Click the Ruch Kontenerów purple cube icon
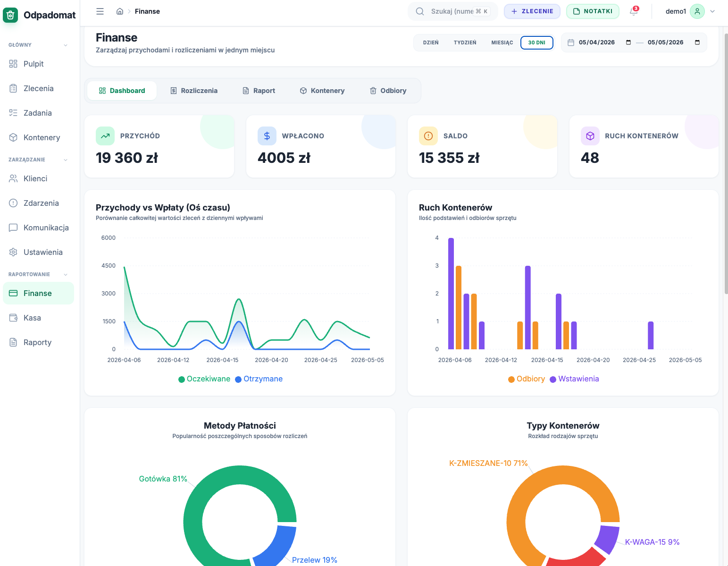The width and height of the screenshot is (728, 566). pyautogui.click(x=590, y=136)
